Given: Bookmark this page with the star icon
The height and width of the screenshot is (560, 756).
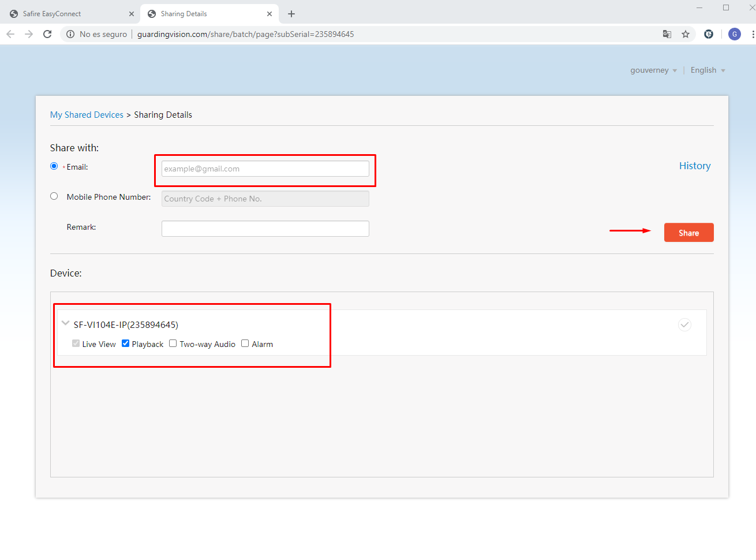Looking at the screenshot, I should point(686,34).
